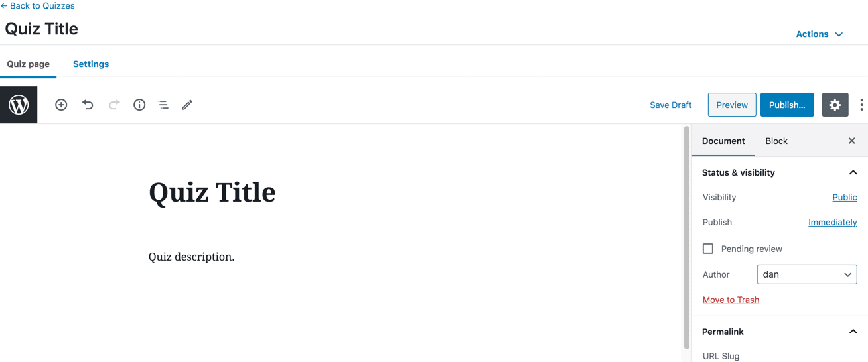The width and height of the screenshot is (868, 362).
Task: Open the block navigation list icon
Action: [x=163, y=105]
